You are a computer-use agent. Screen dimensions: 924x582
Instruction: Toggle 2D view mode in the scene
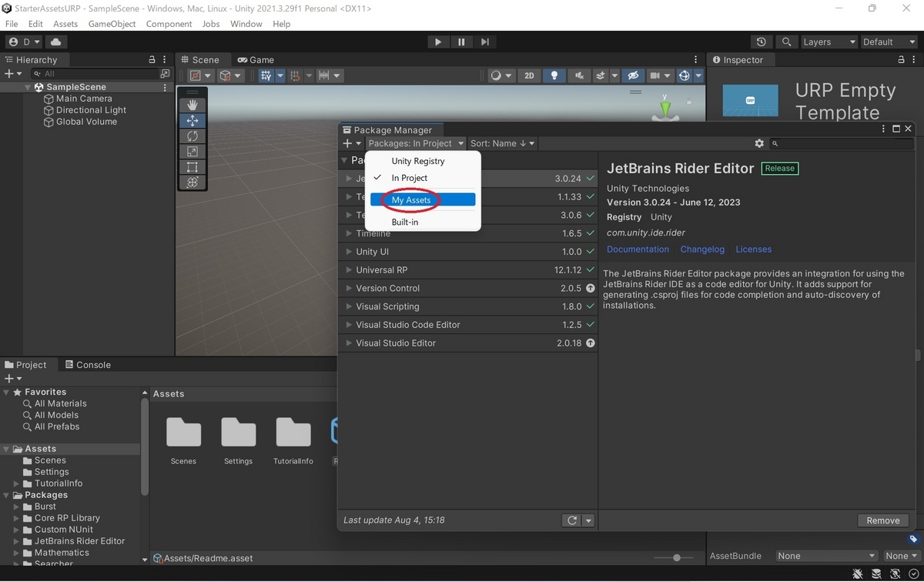click(x=529, y=75)
